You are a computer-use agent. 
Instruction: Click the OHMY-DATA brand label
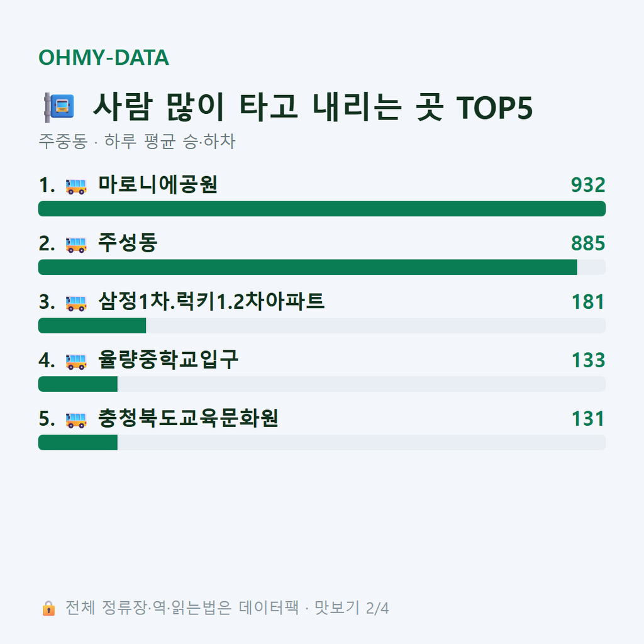[104, 57]
